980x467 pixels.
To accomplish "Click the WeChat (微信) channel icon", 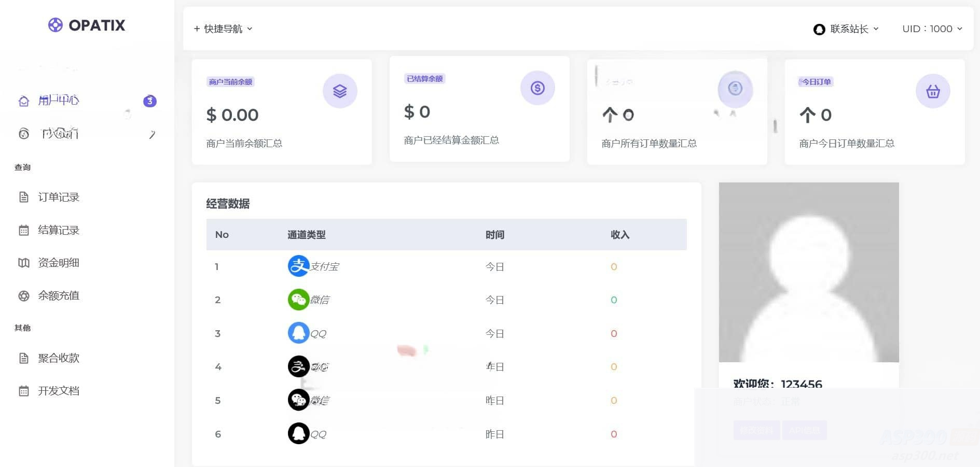I will (x=297, y=299).
